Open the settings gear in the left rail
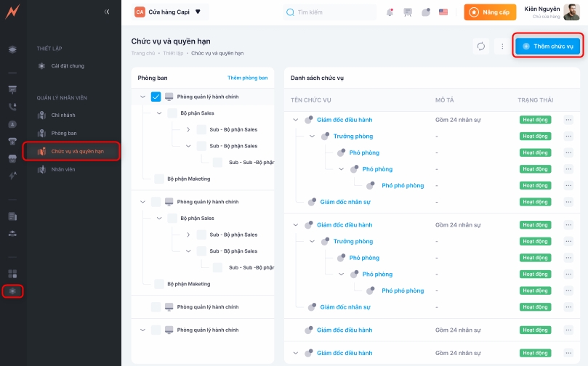588x366 pixels. [12, 291]
